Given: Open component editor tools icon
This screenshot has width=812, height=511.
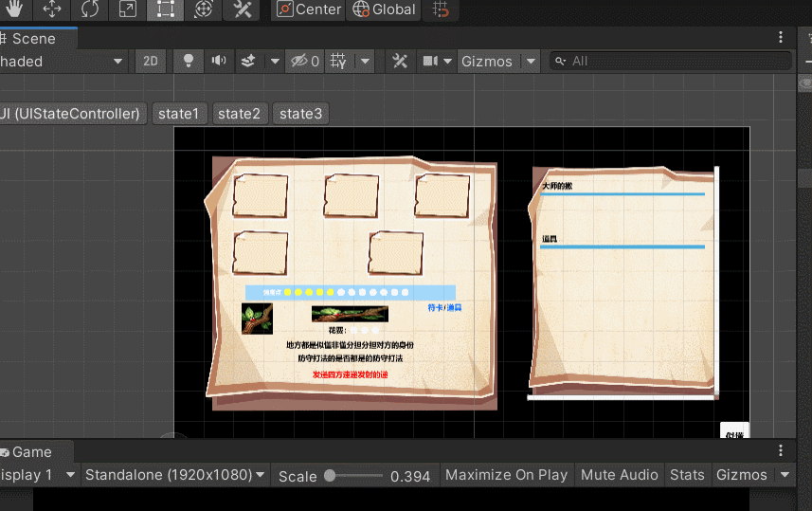Looking at the screenshot, I should [400, 62].
